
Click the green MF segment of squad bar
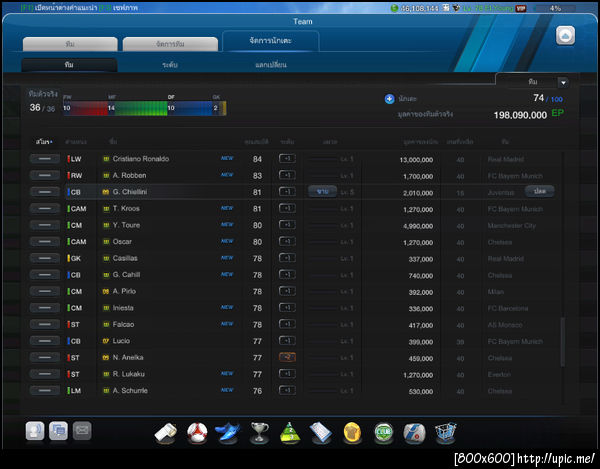point(138,108)
